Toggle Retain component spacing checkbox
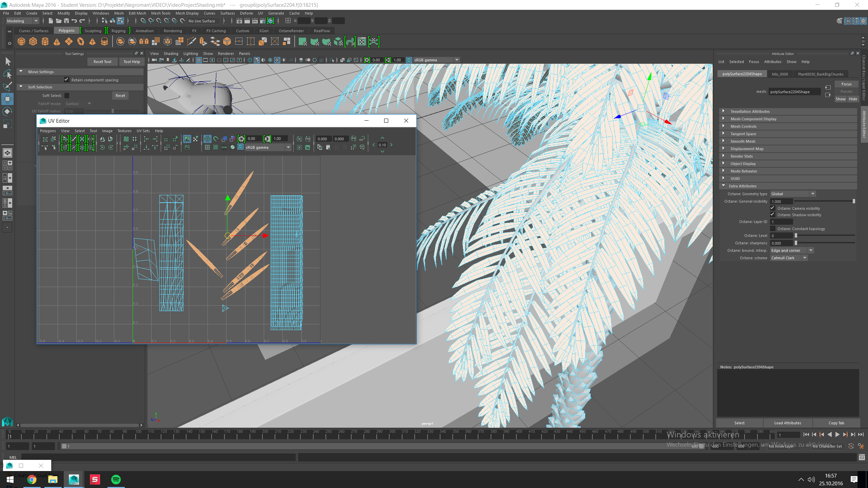 tap(66, 80)
